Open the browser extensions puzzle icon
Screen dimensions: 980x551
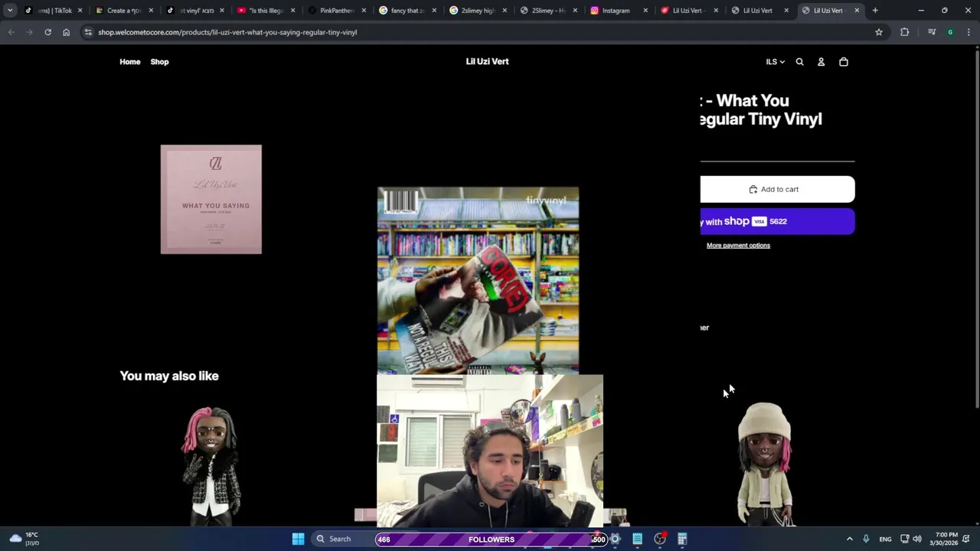point(905,32)
